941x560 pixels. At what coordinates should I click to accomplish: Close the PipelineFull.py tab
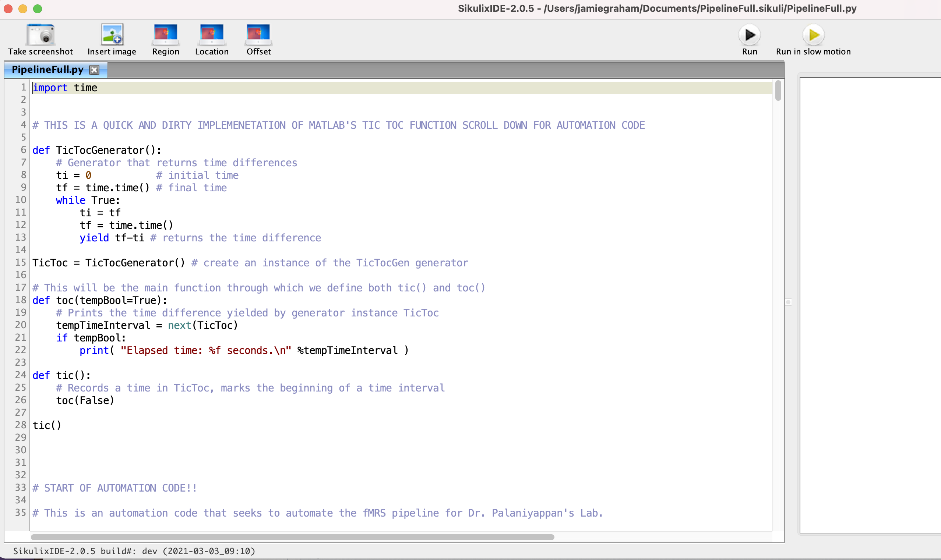coord(94,70)
